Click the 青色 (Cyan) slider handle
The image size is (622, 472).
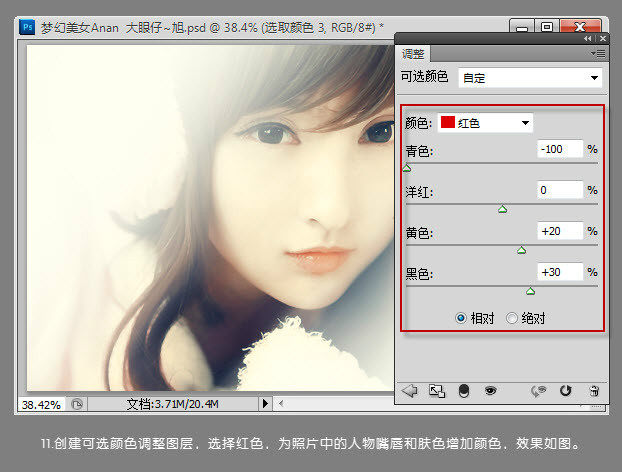[406, 168]
